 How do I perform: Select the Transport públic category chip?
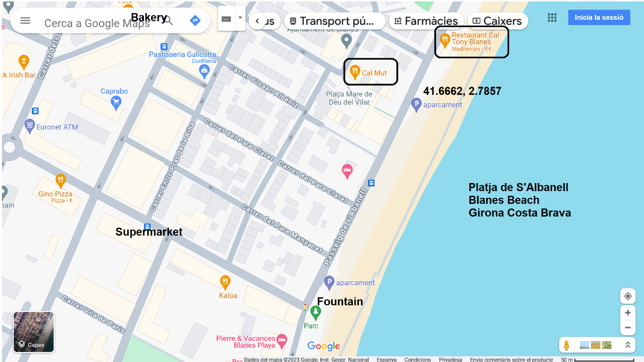[x=335, y=21]
